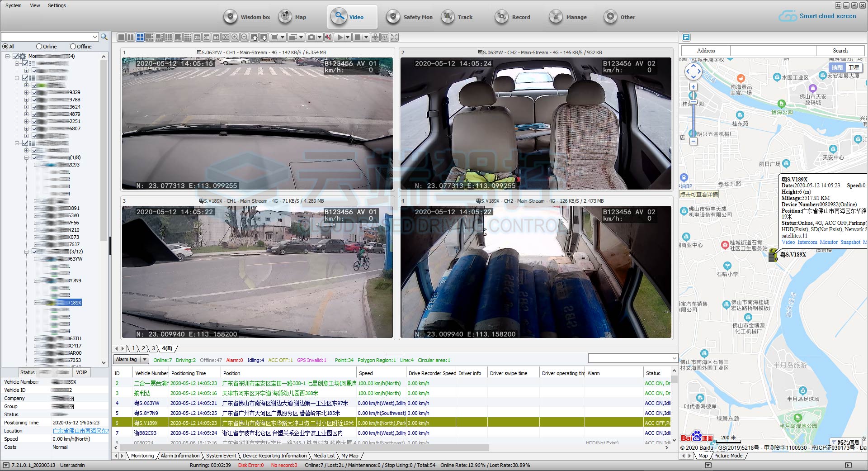Toggle checkbox of vehicle ending 9329

pos(34,92)
